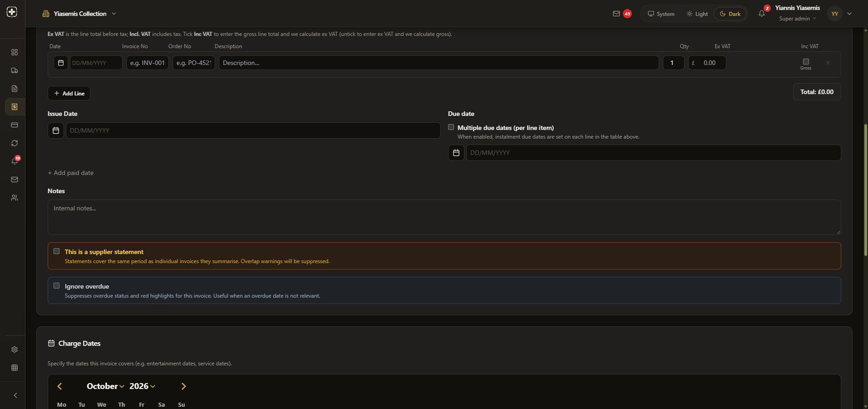Click the app logo icon

pos(12,12)
